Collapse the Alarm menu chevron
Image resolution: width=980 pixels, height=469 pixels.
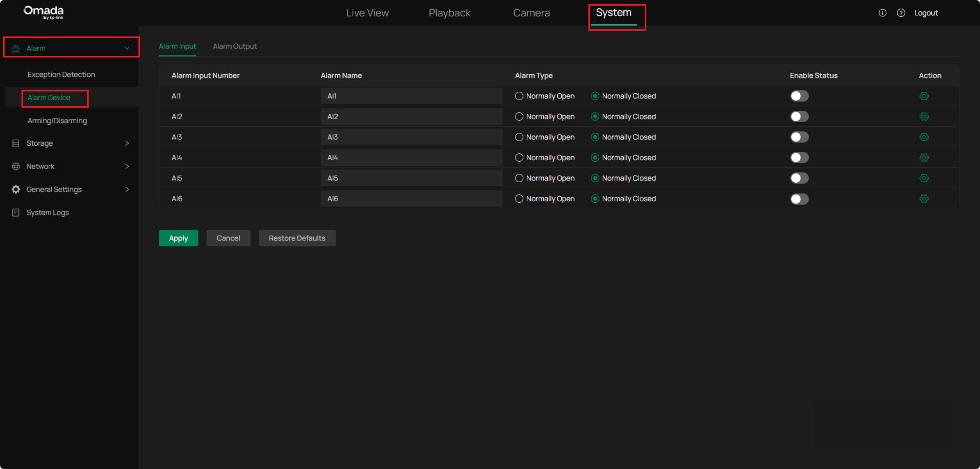click(x=127, y=48)
